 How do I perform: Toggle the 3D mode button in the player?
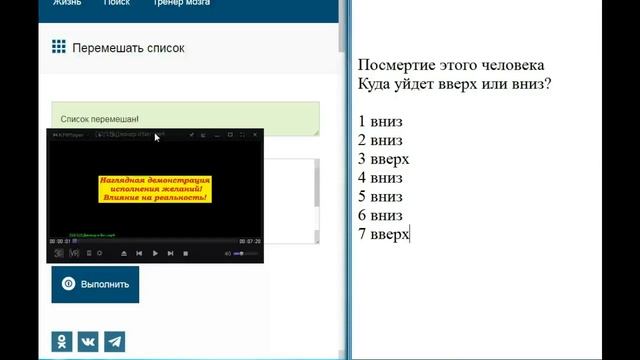tap(59, 253)
